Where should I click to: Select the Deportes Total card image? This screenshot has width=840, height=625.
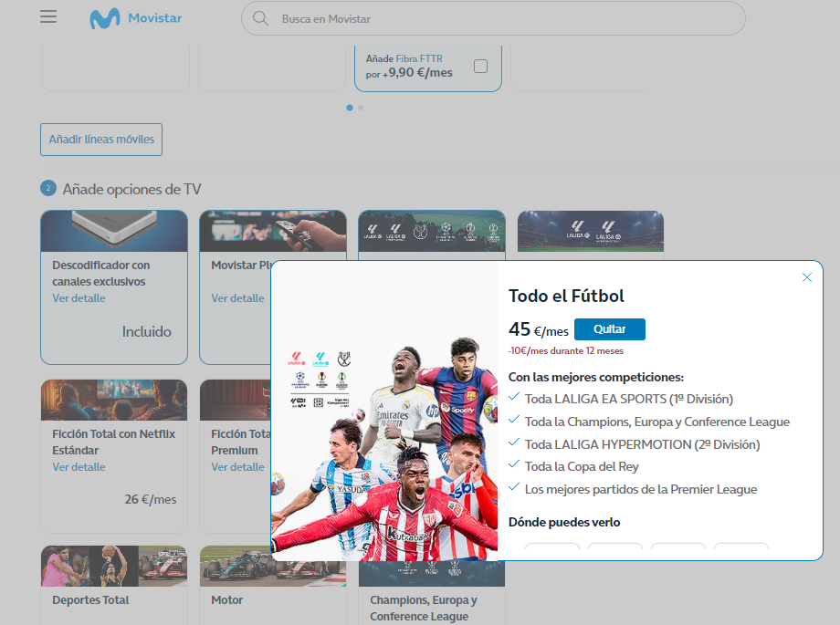pyautogui.click(x=114, y=566)
